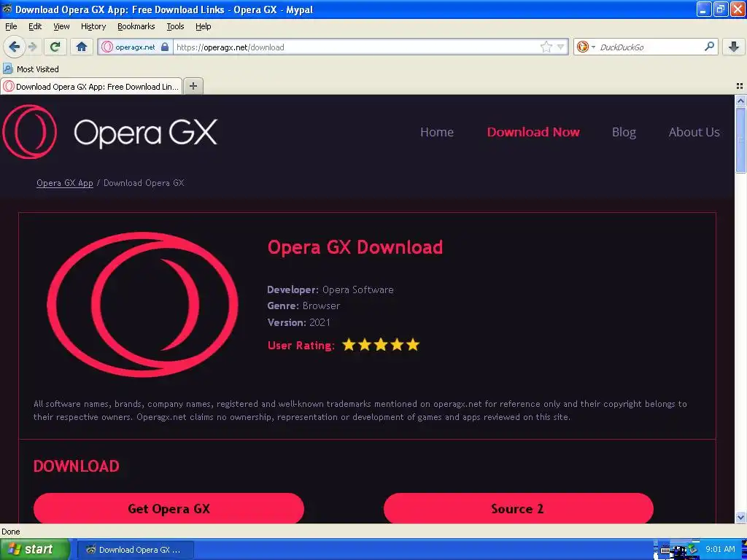Screen dimensions: 747x560
Task: Open the About Us nav link
Action: (694, 132)
